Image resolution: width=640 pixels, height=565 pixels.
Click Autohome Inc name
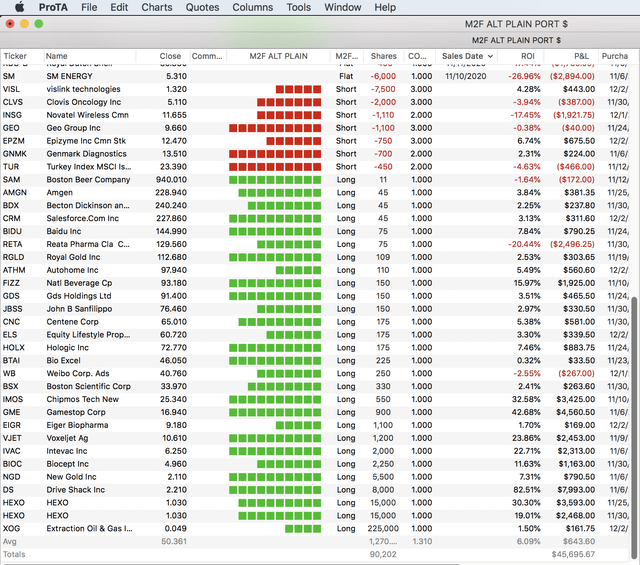tap(72, 270)
